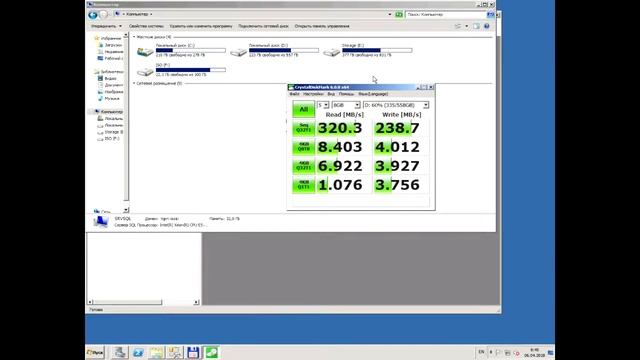Screen dimensions: 640x360
Task: Open Explorer folder icon on taskbar
Action: click(156, 352)
